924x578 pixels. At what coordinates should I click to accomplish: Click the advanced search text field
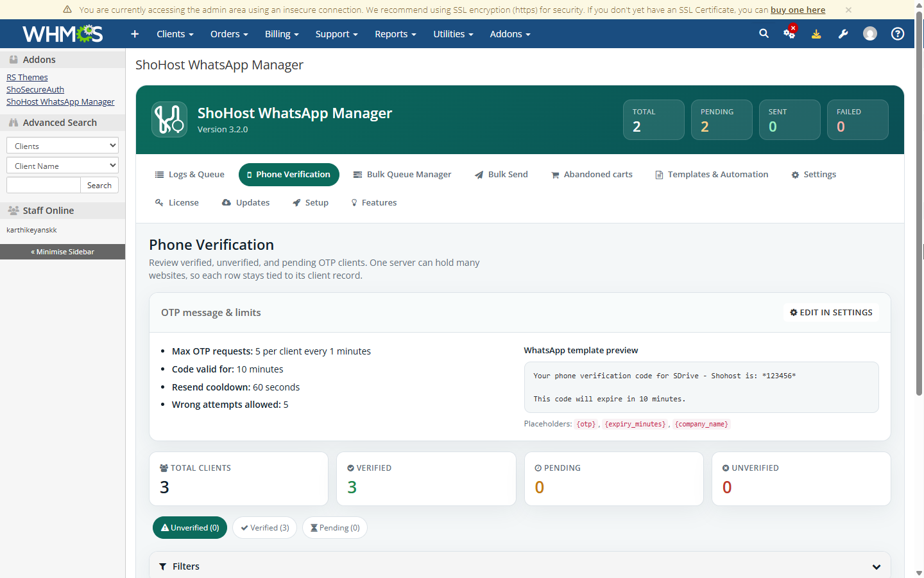(44, 185)
